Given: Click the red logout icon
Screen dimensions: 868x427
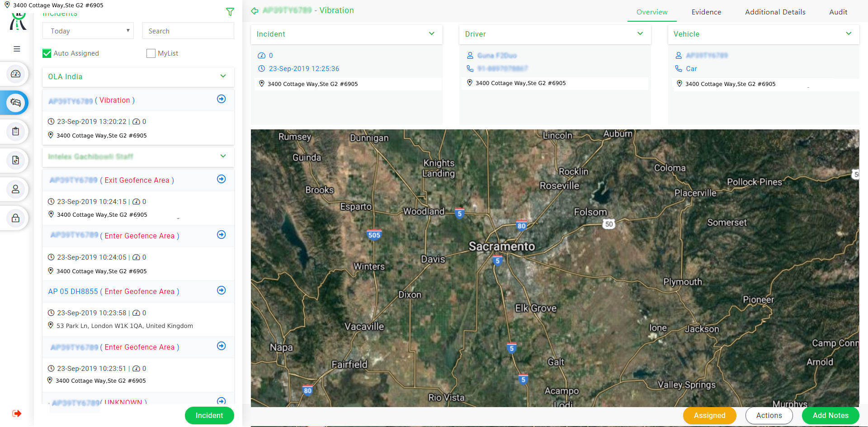Looking at the screenshot, I should [17, 413].
